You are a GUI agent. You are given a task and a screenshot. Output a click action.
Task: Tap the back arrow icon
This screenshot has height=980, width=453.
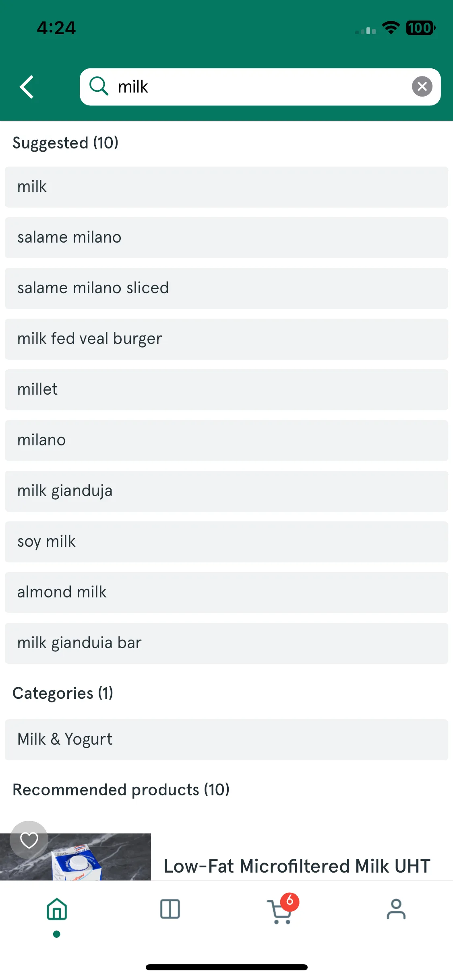[x=27, y=87]
